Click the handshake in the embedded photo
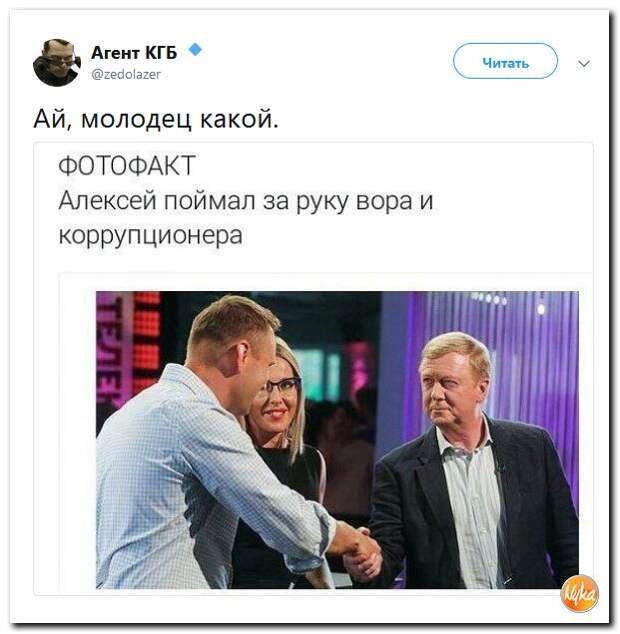The image size is (620, 634). click(360, 550)
